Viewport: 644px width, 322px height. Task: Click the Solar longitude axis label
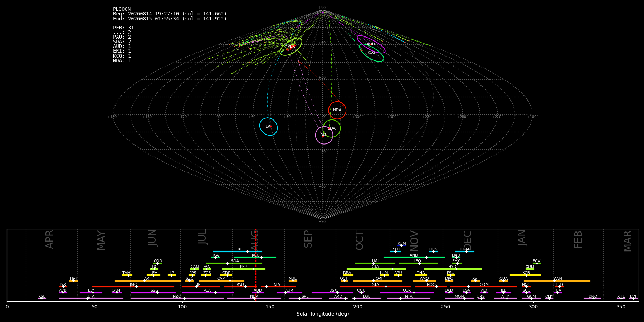click(323, 314)
